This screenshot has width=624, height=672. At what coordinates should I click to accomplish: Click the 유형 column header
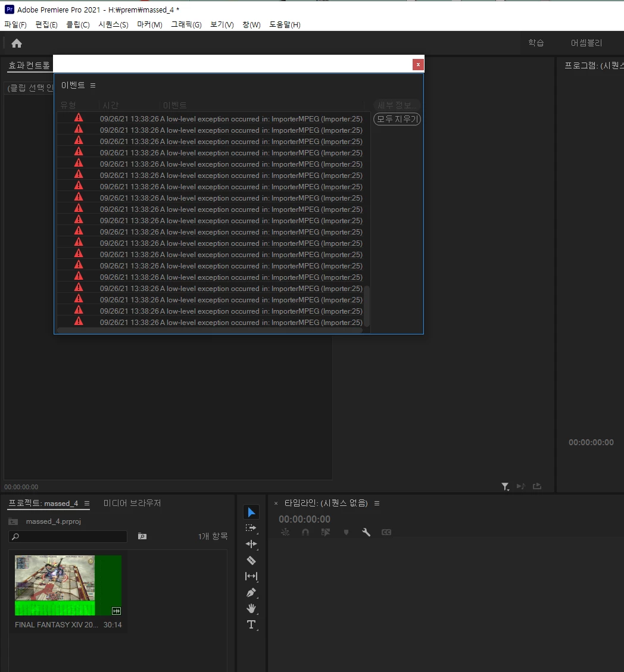coord(68,105)
